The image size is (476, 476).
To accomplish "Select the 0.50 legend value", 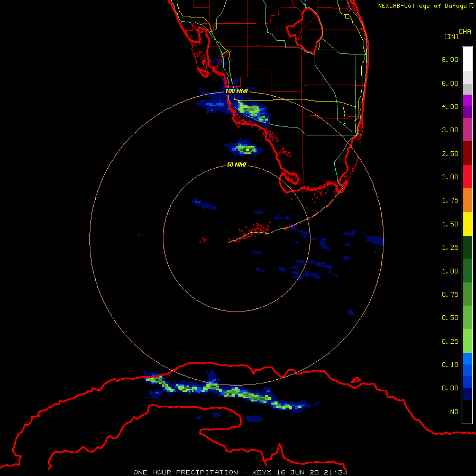I will point(450,318).
